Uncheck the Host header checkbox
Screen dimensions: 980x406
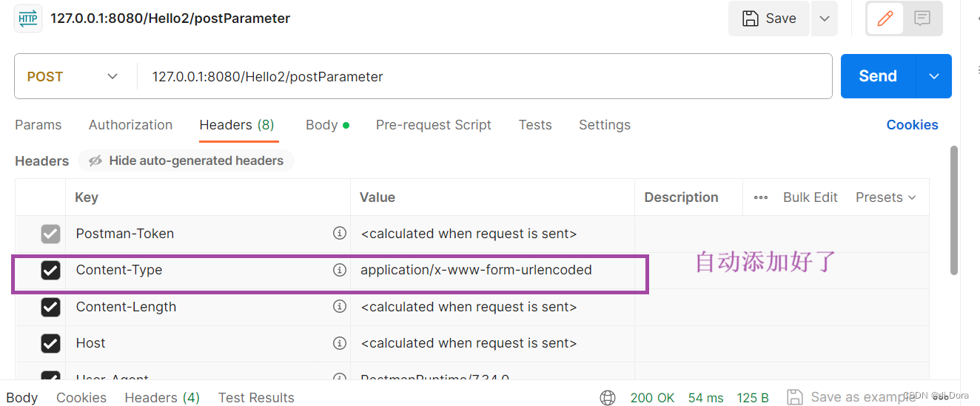(x=50, y=343)
